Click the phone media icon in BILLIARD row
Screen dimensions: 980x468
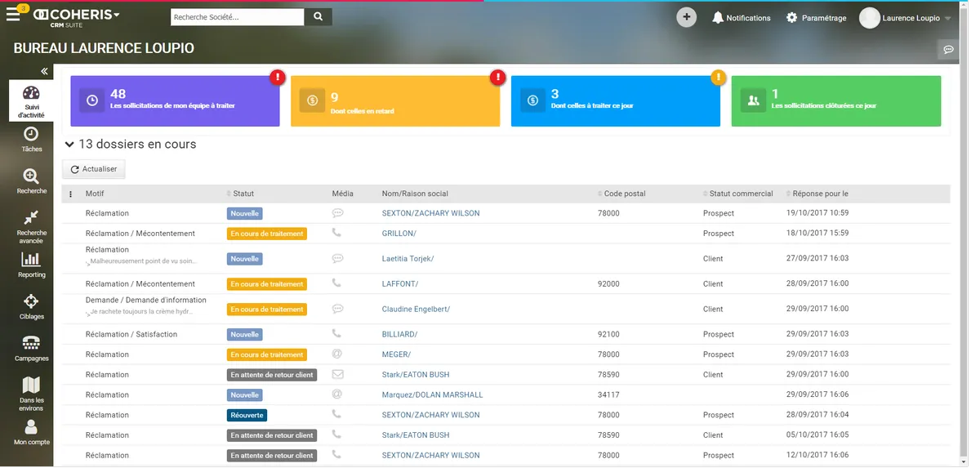(336, 333)
